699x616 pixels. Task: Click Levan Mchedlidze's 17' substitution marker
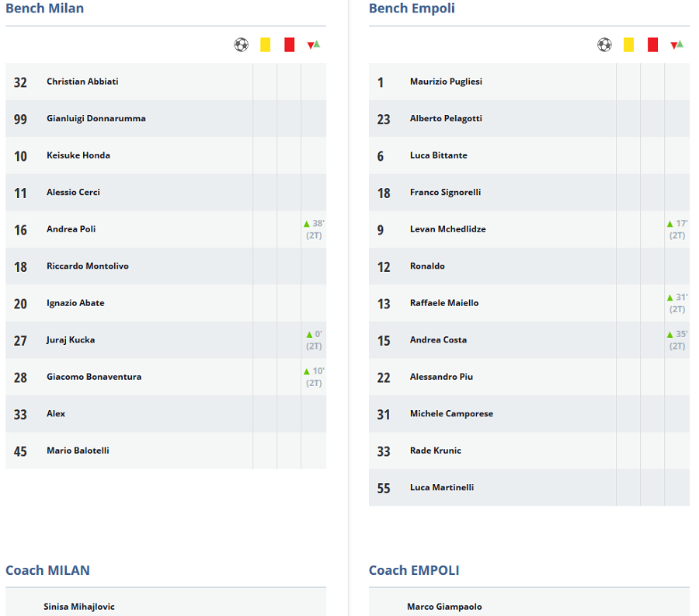[677, 230]
